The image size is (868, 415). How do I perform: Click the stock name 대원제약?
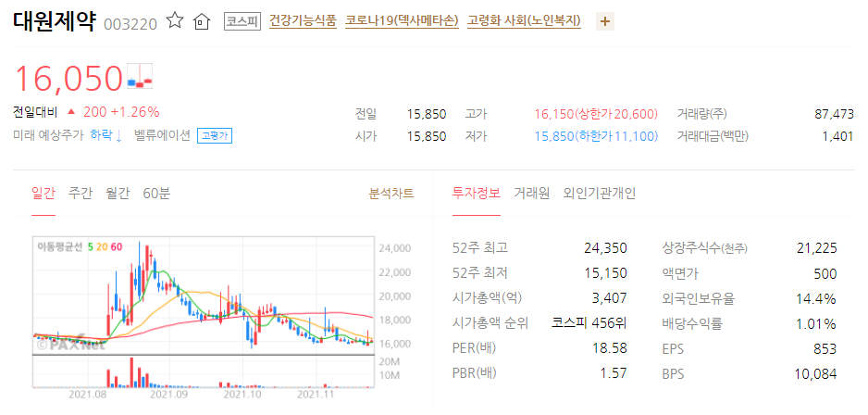(55, 21)
